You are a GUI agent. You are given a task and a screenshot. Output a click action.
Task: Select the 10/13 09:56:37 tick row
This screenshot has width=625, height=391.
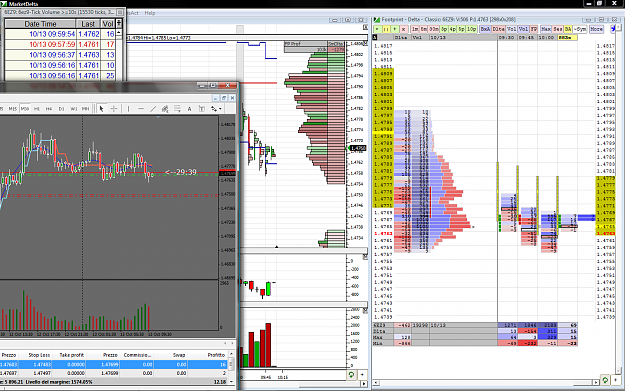60,55
